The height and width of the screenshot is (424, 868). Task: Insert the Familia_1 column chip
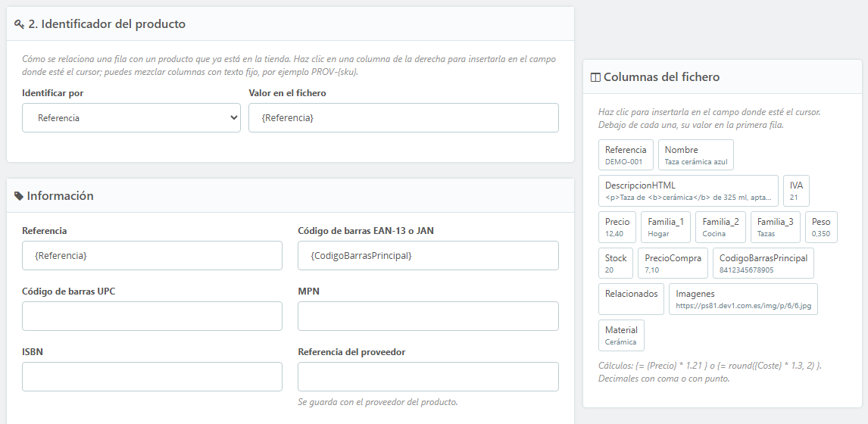666,227
